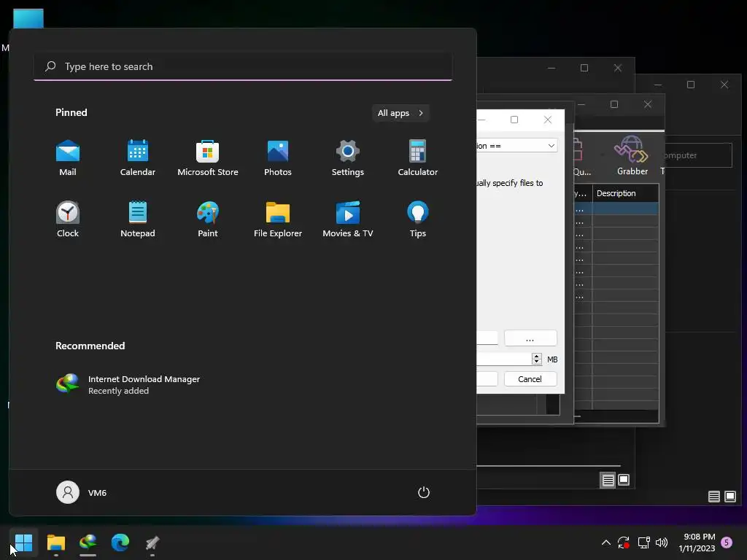The image size is (747, 560).
Task: Open the Tips app
Action: [x=418, y=219]
